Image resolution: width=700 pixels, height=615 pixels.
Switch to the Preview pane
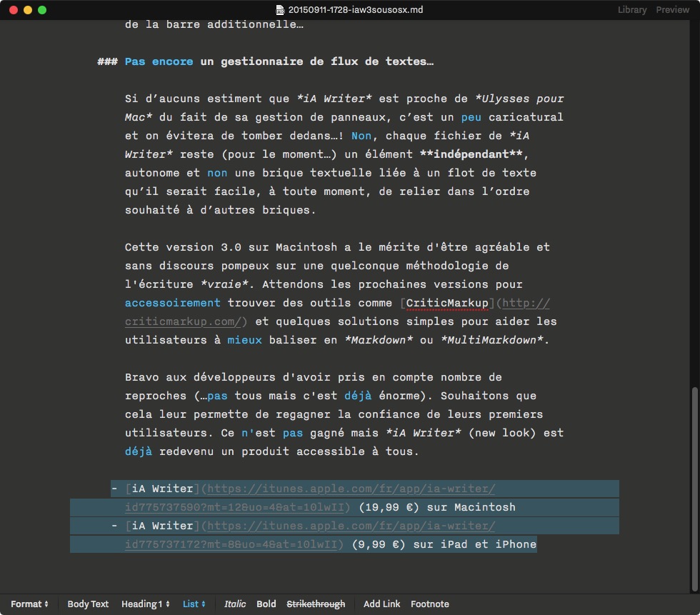pyautogui.click(x=673, y=10)
